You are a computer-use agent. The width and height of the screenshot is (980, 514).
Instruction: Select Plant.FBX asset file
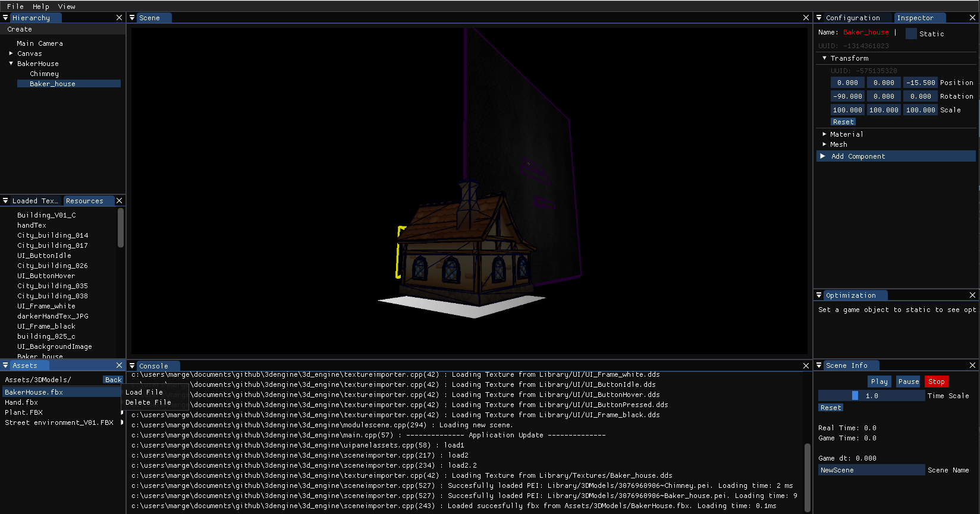[x=24, y=412]
